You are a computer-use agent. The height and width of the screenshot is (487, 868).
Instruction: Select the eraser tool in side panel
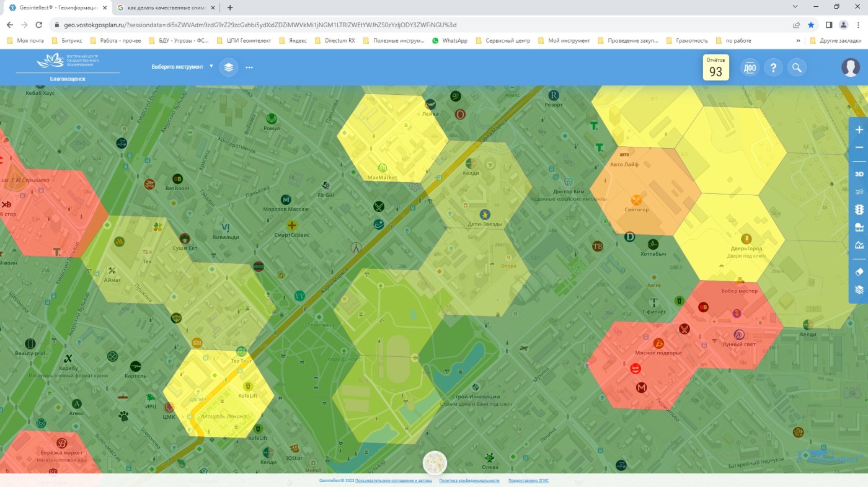[x=859, y=271]
